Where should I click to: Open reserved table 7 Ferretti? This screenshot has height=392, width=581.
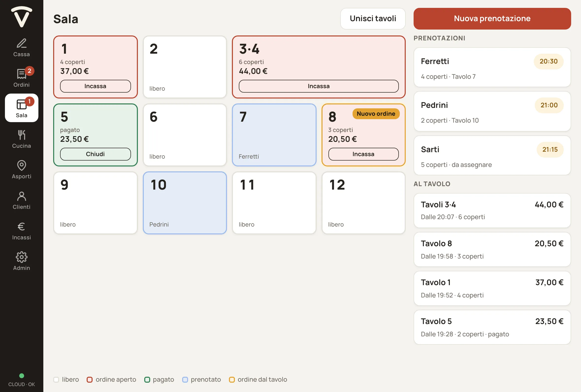(x=274, y=135)
